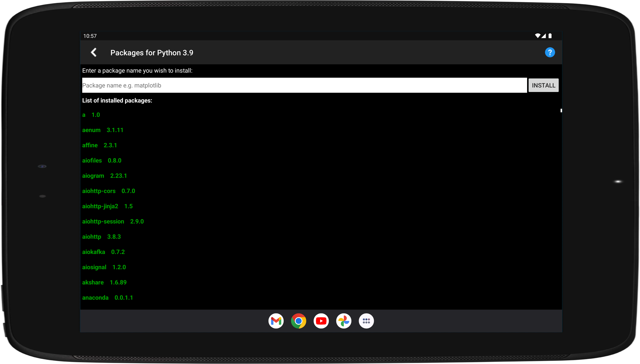
Task: Click 'List of installed packages:' heading
Action: [117, 101]
